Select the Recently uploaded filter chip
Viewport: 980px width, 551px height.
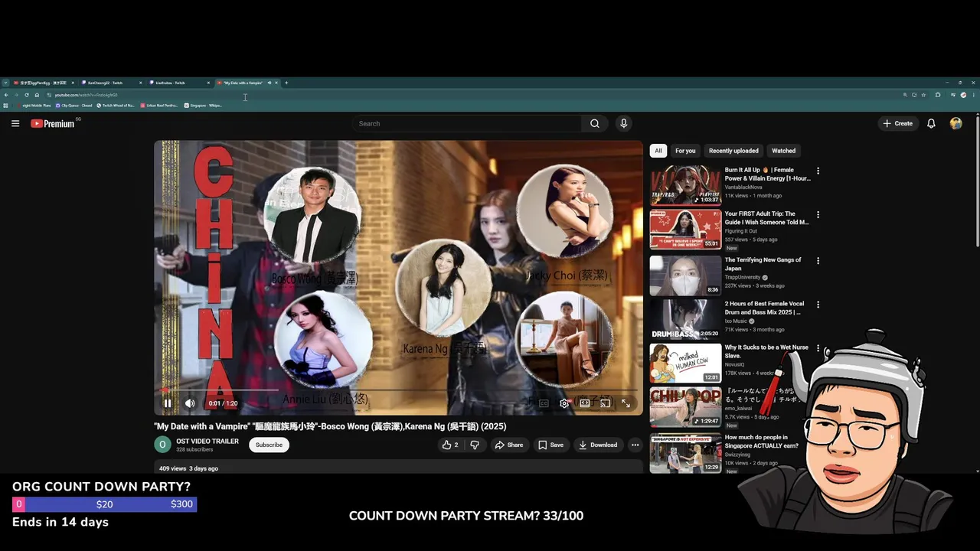coord(733,151)
